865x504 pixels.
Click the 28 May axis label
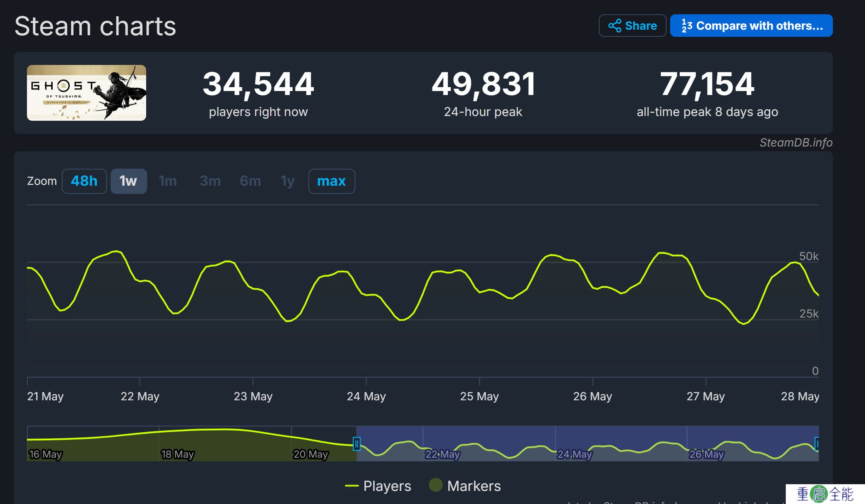(800, 396)
